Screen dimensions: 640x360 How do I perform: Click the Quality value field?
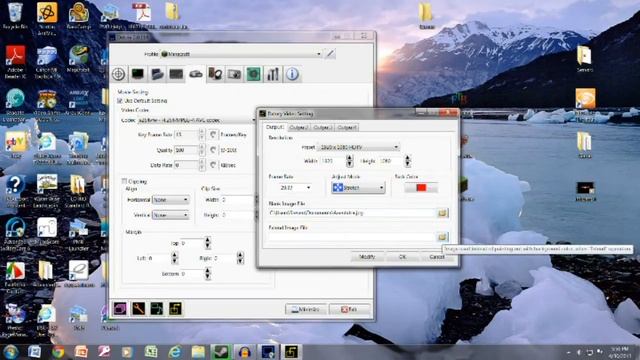(187, 150)
